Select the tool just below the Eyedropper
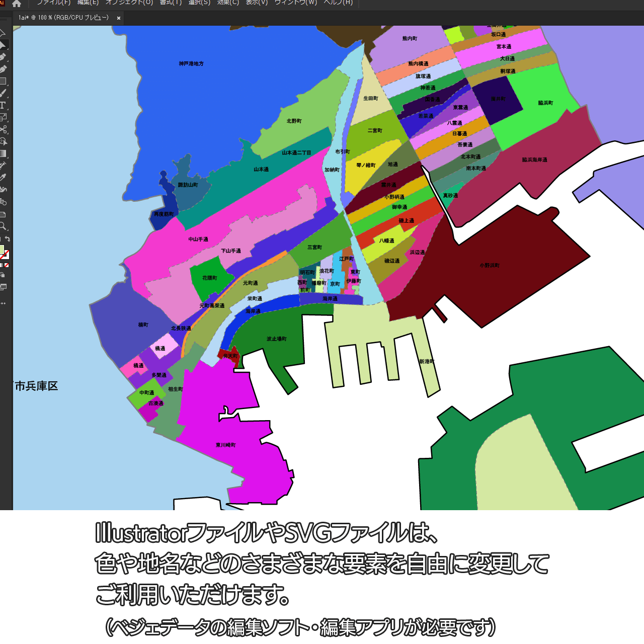 (x=3, y=190)
